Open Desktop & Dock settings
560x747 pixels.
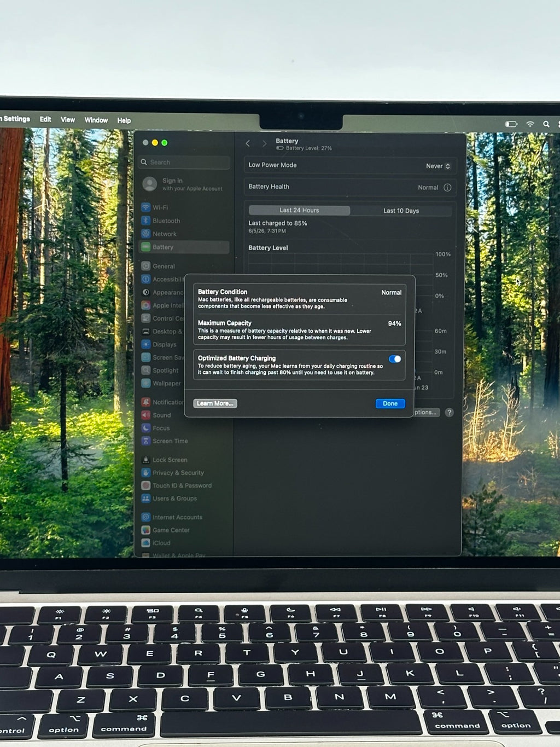point(162,331)
